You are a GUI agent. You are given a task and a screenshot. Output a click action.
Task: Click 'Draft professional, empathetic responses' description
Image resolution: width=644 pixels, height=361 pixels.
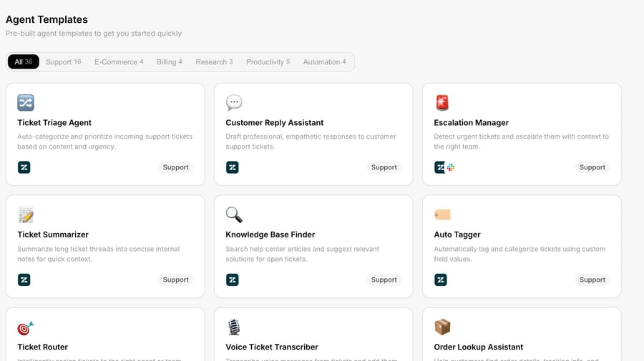click(311, 142)
